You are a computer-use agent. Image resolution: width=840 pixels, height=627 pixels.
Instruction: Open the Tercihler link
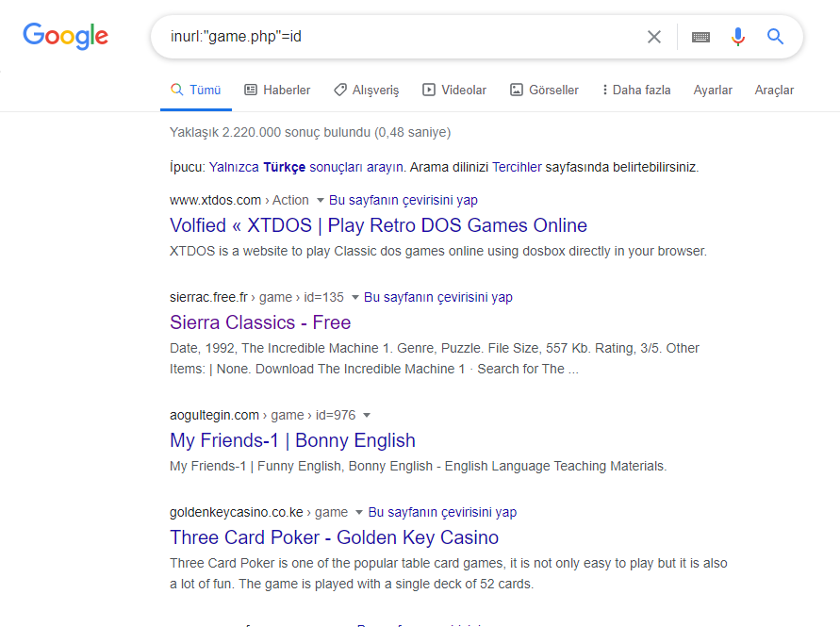(x=517, y=167)
